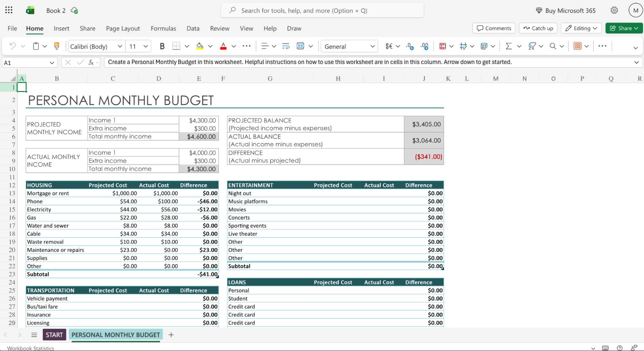
Task: Undo the last action
Action: pos(13,46)
